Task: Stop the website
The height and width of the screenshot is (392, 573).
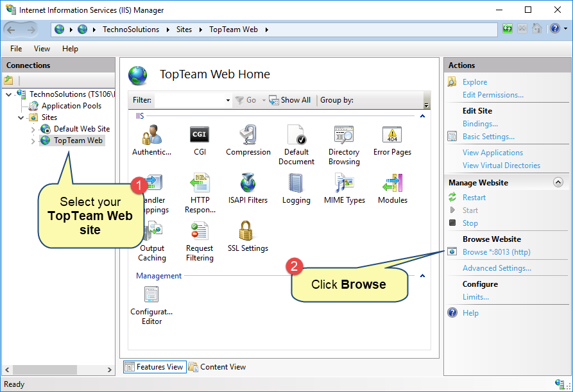Action: click(x=470, y=223)
